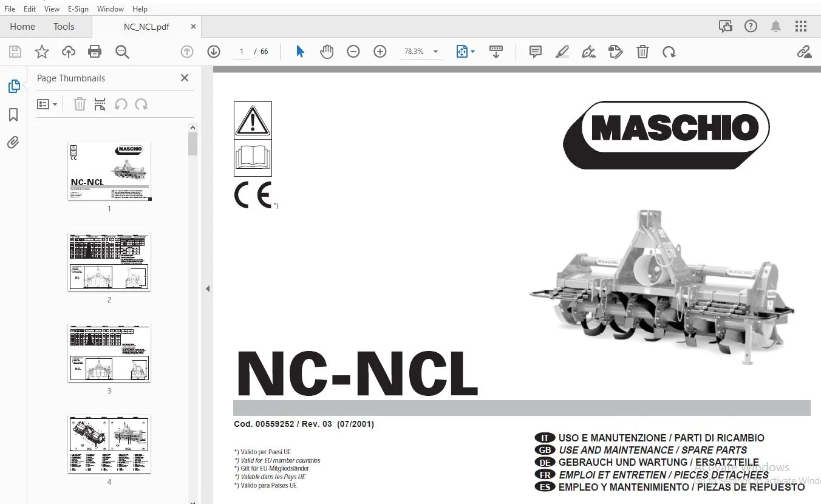
Task: Click the thumbnails scrollbar up arrow
Action: coord(193,128)
